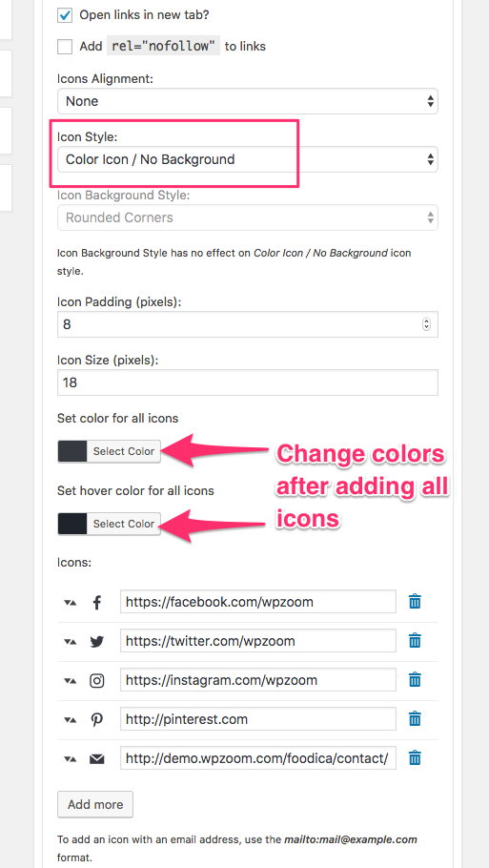489x868 pixels.
Task: Click Select Color for hover color
Action: click(123, 524)
